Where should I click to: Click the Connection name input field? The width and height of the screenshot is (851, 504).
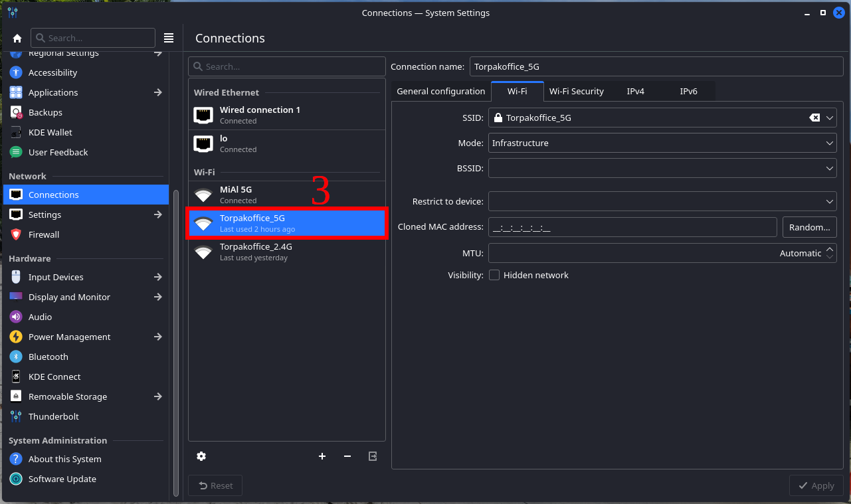656,66
